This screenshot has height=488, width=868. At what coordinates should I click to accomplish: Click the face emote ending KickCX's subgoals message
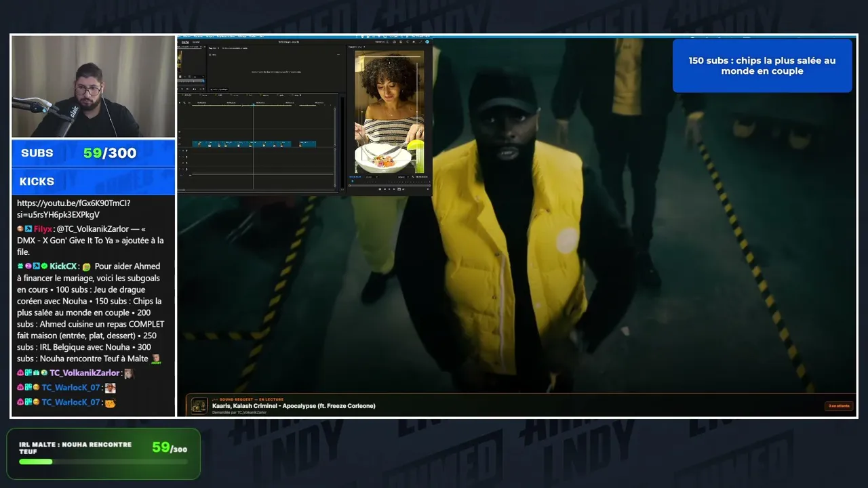pyautogui.click(x=156, y=359)
